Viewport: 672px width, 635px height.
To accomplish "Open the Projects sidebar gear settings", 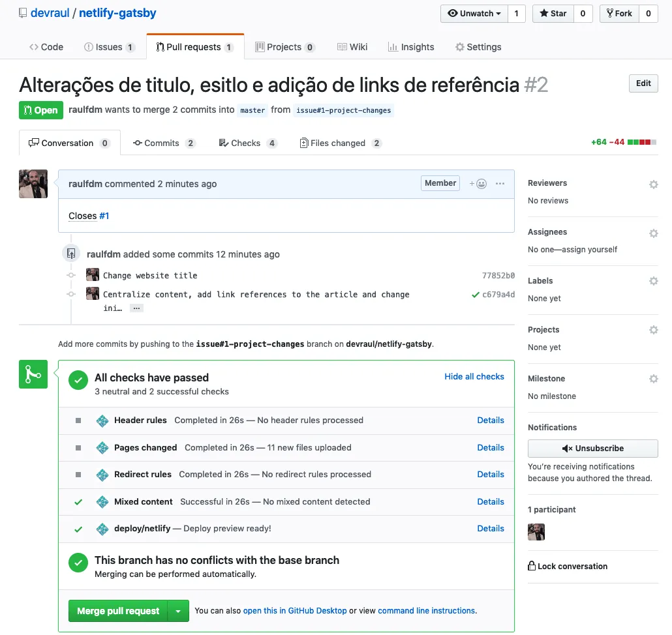I will [x=653, y=330].
